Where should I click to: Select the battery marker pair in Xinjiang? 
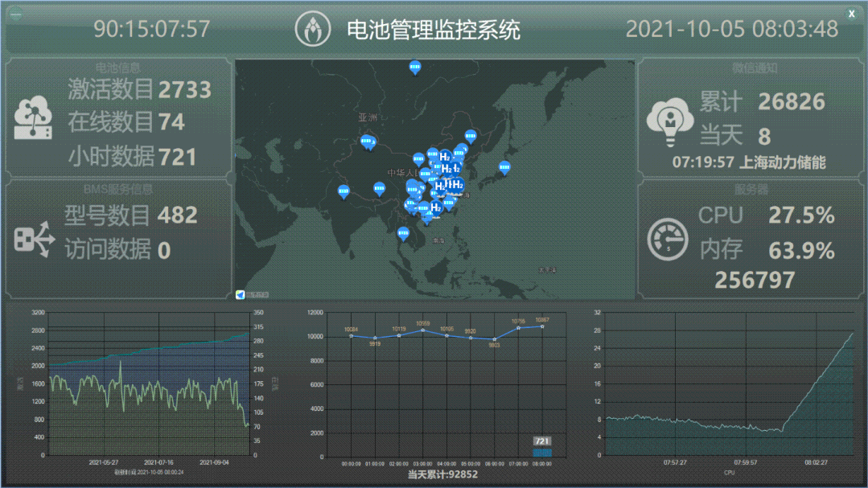[x=368, y=142]
